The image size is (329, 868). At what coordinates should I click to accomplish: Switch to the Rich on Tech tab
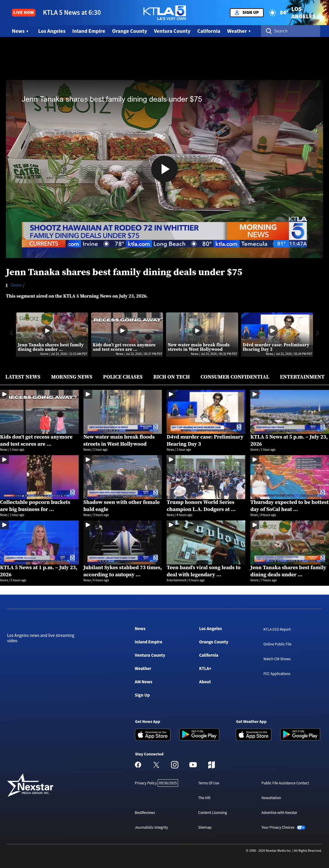click(171, 377)
